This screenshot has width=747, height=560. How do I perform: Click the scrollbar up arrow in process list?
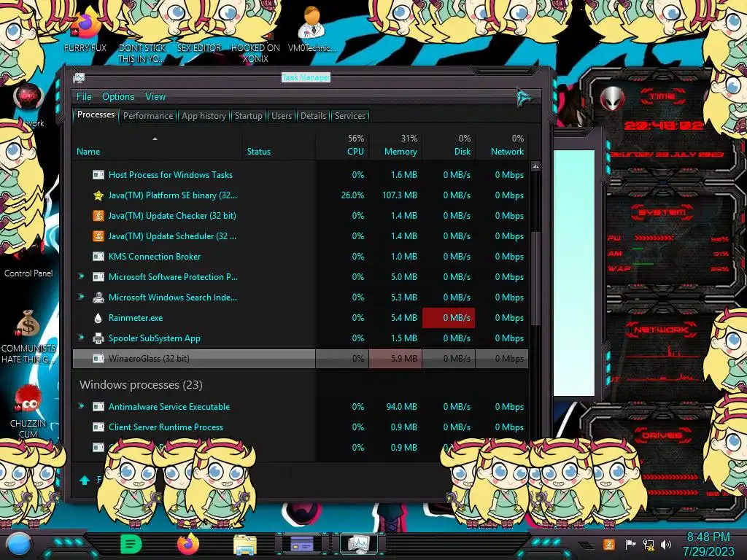coord(535,166)
